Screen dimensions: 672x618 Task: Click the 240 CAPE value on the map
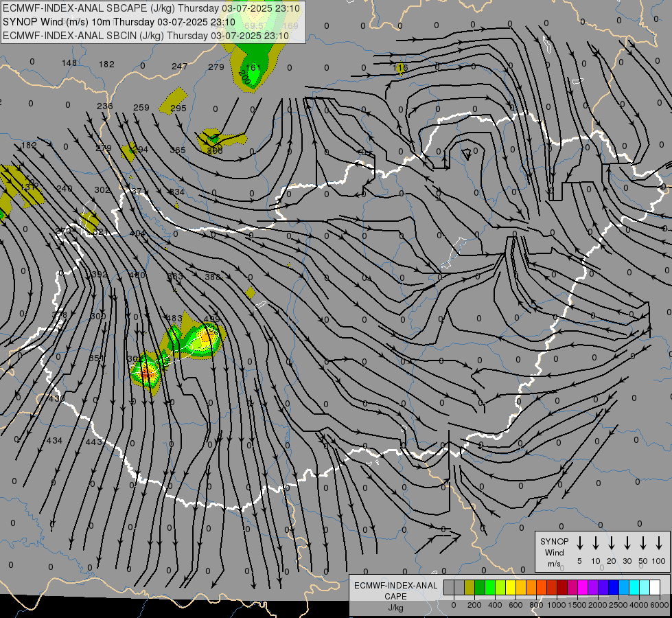[x=65, y=188]
